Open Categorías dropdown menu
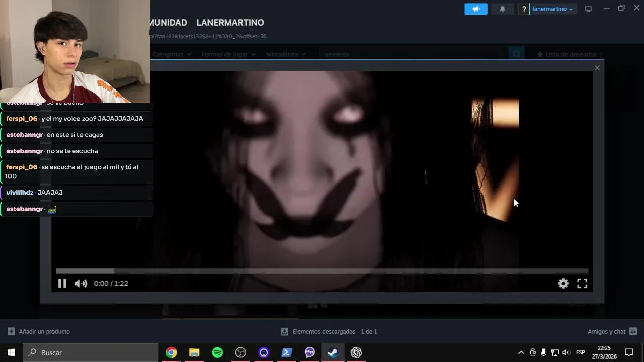The height and width of the screenshot is (362, 644). click(x=172, y=54)
